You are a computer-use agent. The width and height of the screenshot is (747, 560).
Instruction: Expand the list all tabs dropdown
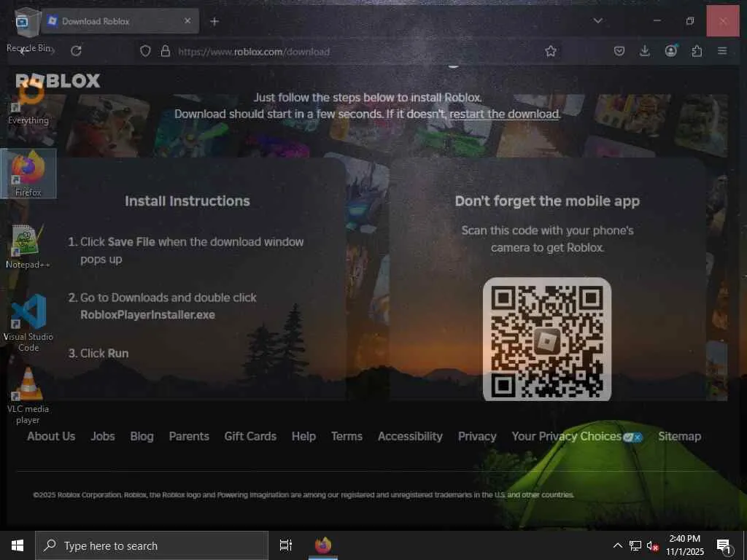coord(598,21)
